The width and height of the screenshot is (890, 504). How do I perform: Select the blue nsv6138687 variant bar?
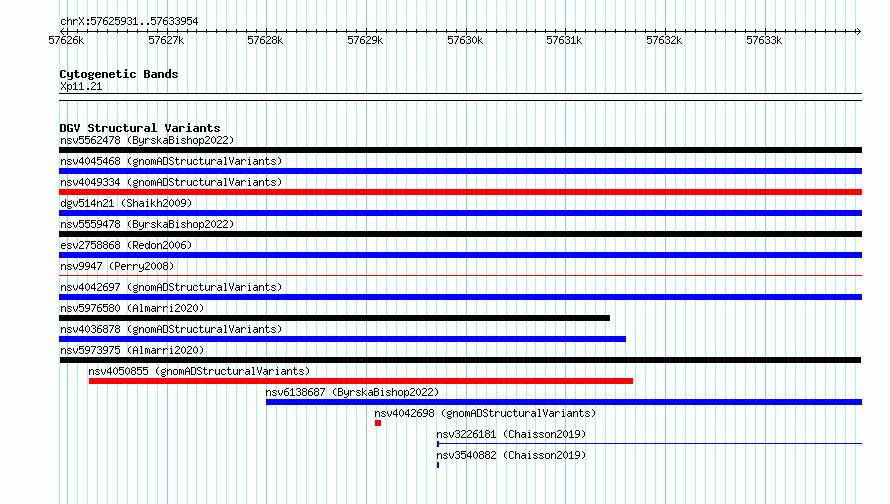(x=564, y=402)
